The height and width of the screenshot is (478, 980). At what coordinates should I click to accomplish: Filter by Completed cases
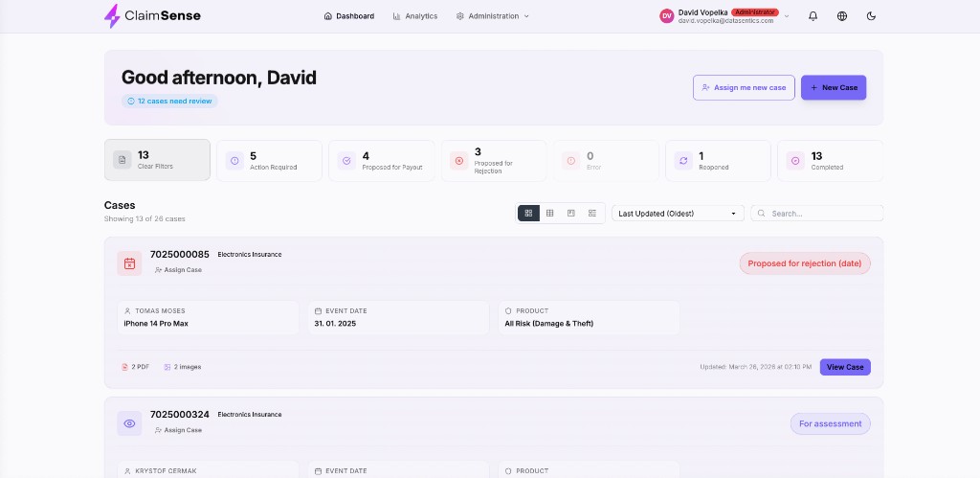pyautogui.click(x=830, y=161)
